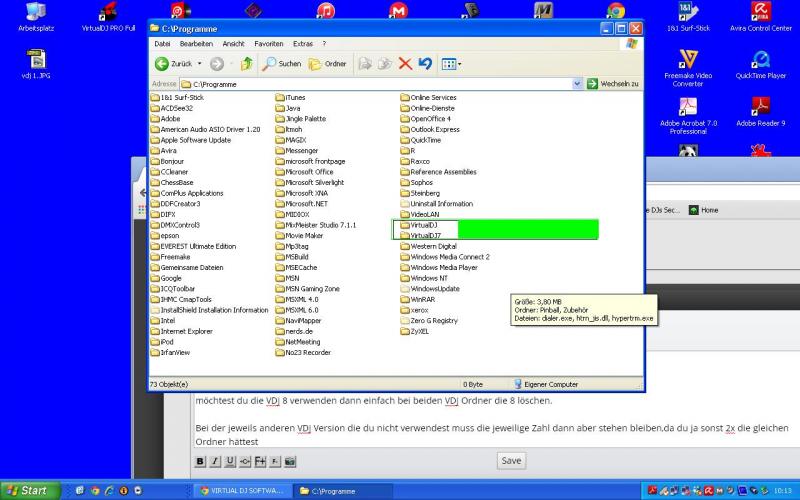800x500 pixels.
Task: Click the red delete X icon
Action: tap(405, 63)
